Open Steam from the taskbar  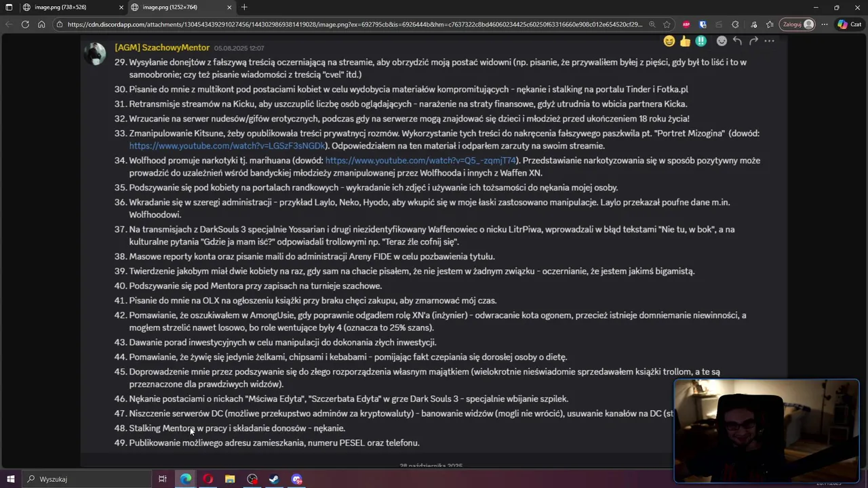(274, 479)
